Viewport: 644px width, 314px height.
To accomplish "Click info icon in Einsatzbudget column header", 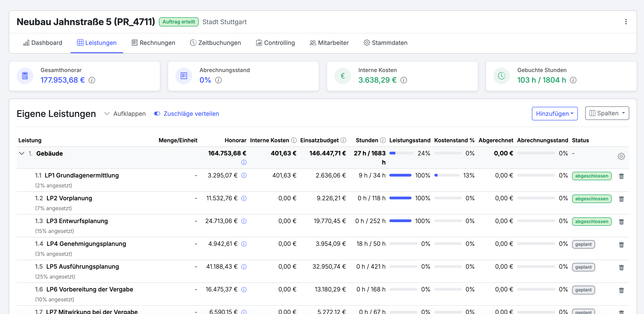I will [x=343, y=140].
